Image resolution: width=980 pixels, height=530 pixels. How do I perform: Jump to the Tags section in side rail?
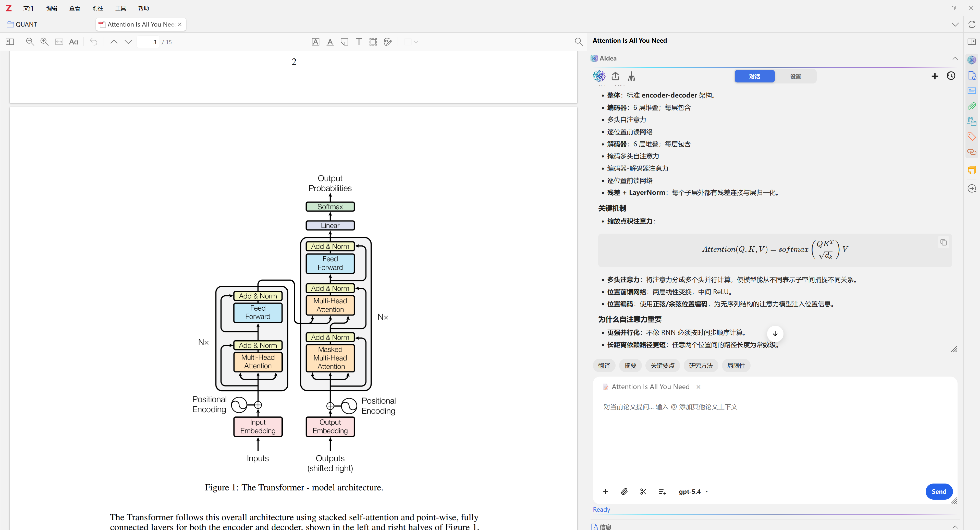pos(972,136)
